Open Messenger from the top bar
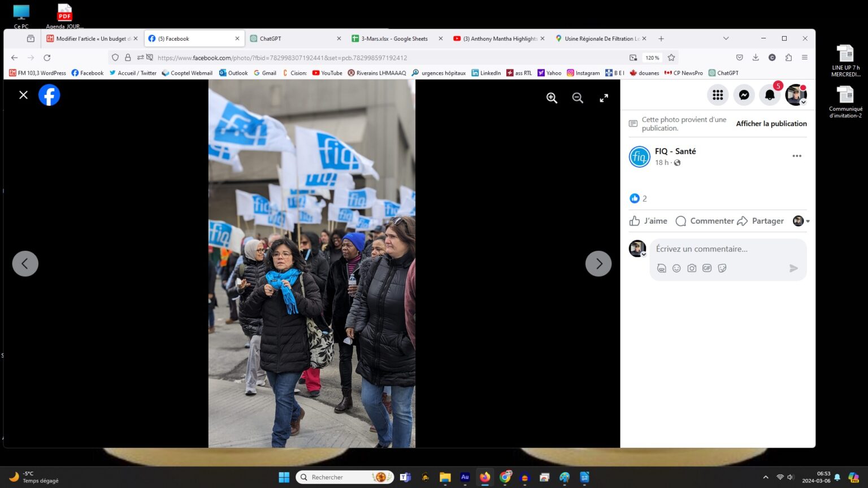This screenshot has width=868, height=488. [x=744, y=95]
